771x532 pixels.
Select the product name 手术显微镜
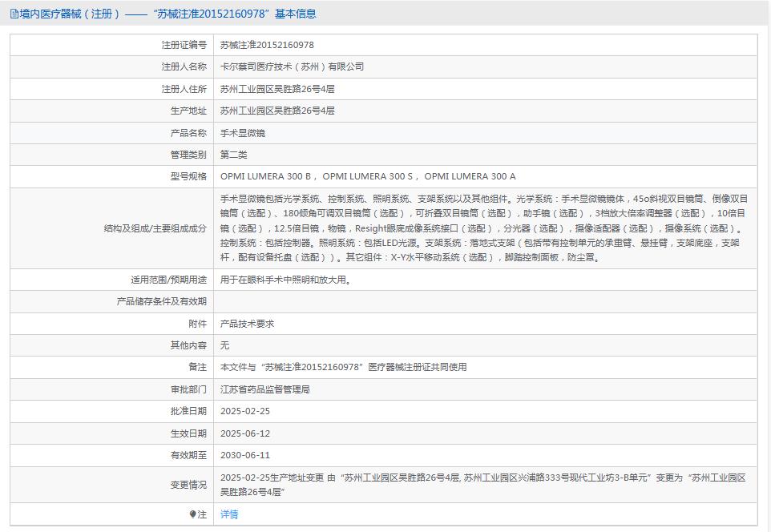(243, 133)
